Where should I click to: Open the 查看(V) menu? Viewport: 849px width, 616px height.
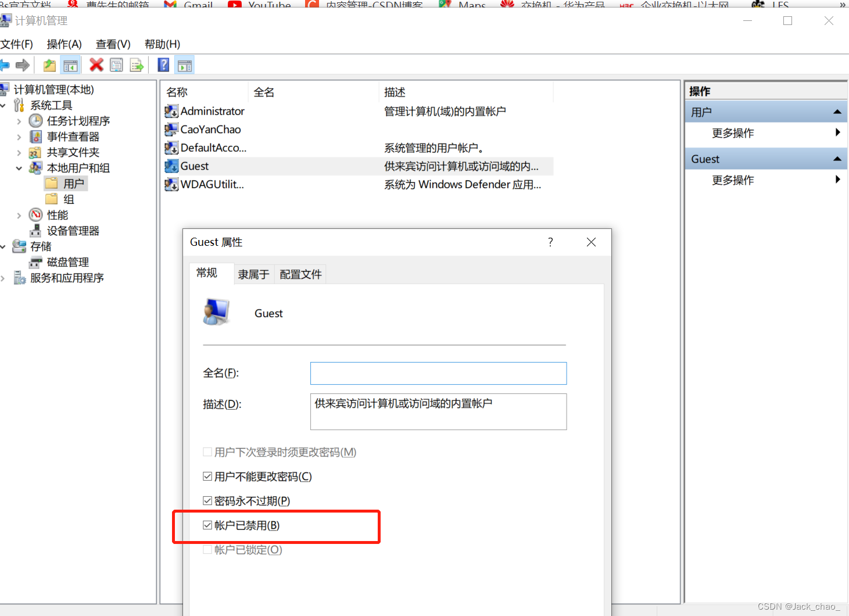point(113,44)
